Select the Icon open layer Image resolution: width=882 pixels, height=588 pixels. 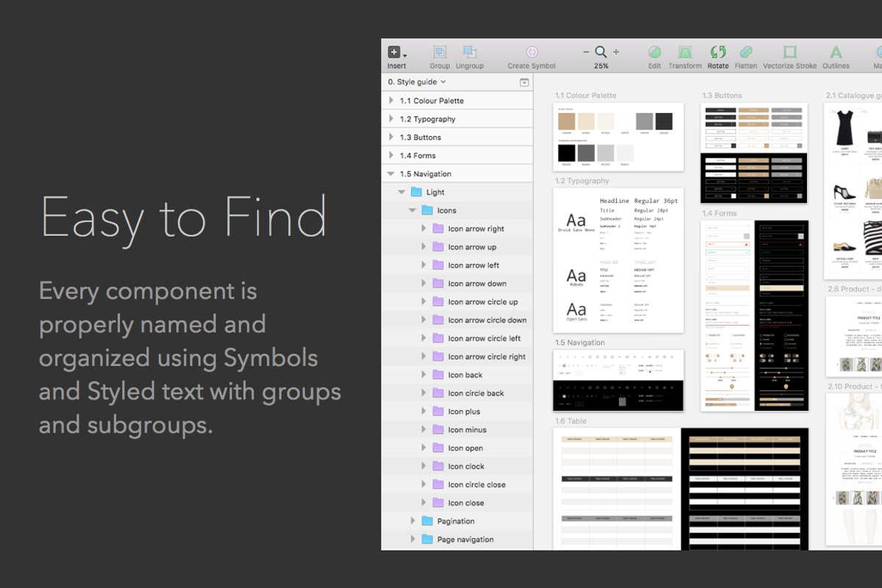coord(457,448)
